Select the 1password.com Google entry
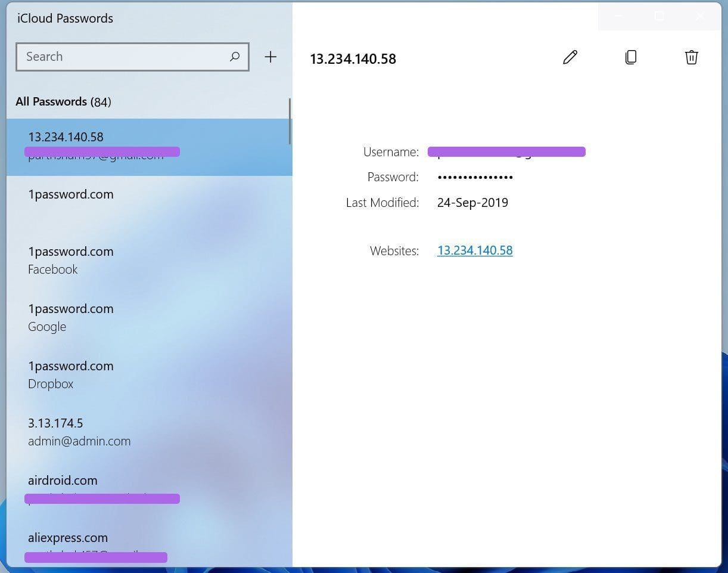The width and height of the screenshot is (728, 573). click(x=149, y=318)
